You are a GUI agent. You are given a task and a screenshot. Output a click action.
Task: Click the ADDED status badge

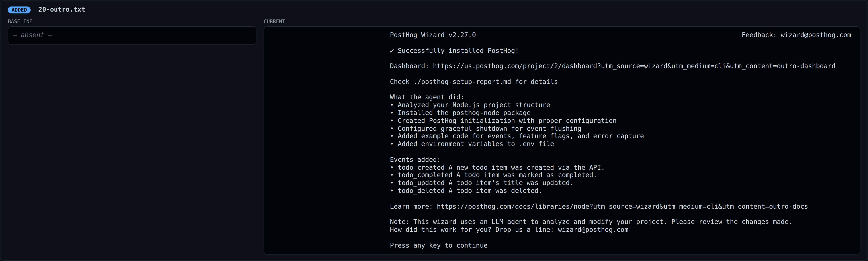[x=19, y=10]
